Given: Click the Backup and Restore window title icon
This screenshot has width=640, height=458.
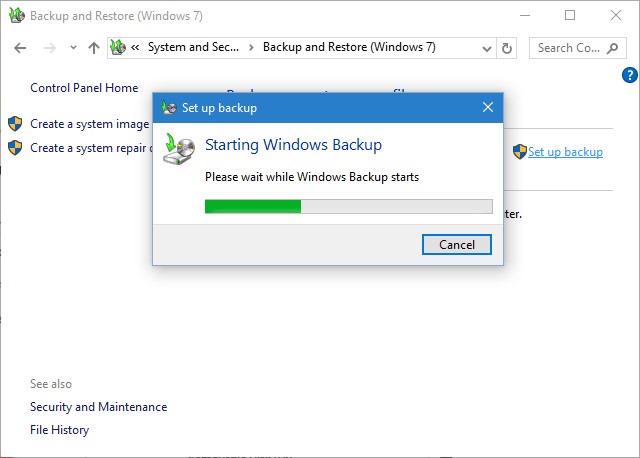Looking at the screenshot, I should [17, 15].
